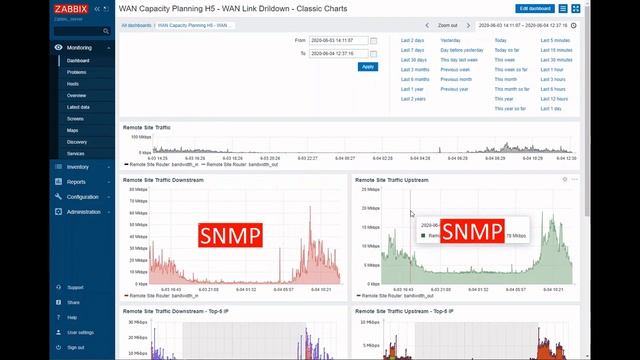Screen dimensions: 640x360
Task: Click the Sign out power icon
Action: 59,347
